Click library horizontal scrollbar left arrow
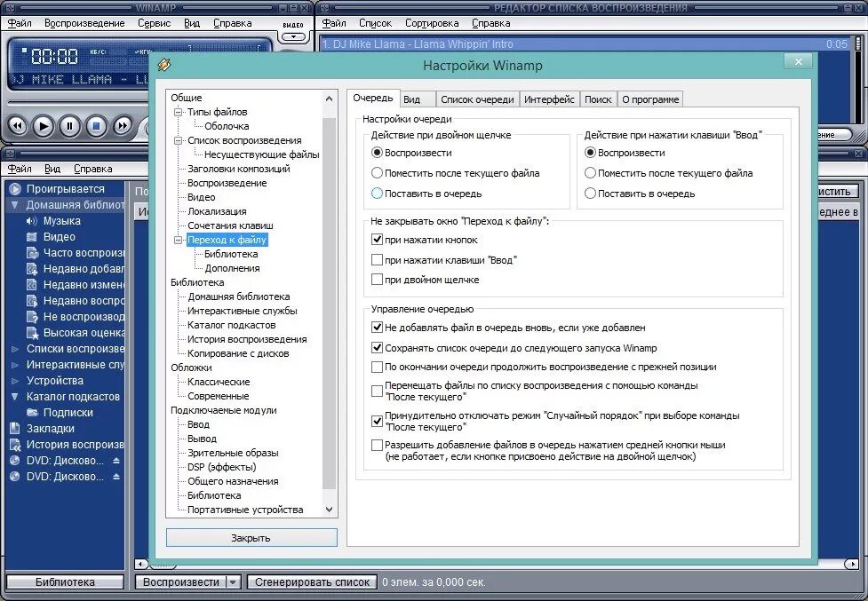This screenshot has width=868, height=601. point(141,564)
